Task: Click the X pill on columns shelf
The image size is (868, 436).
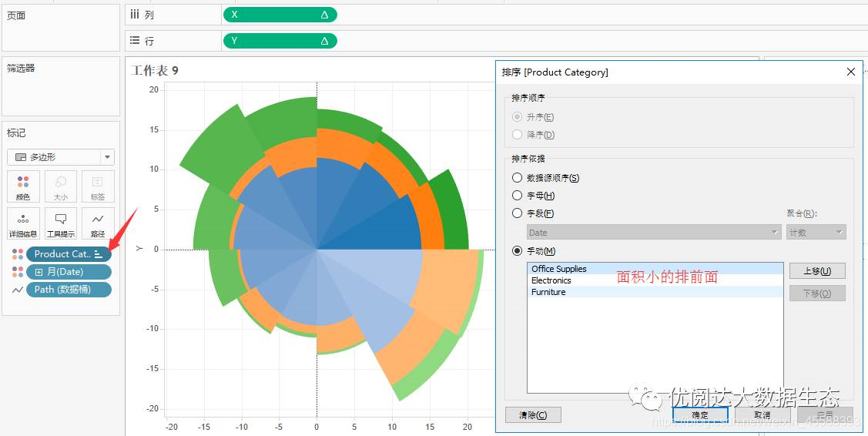Action: point(280,15)
